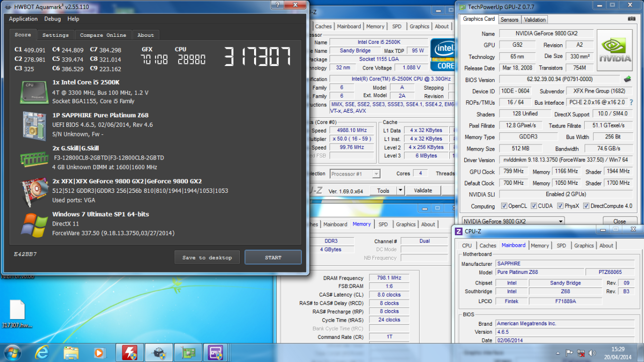Expand the CPU-Z Tools dropdown arrow
Viewport: 644px width, 362px height.
click(400, 190)
